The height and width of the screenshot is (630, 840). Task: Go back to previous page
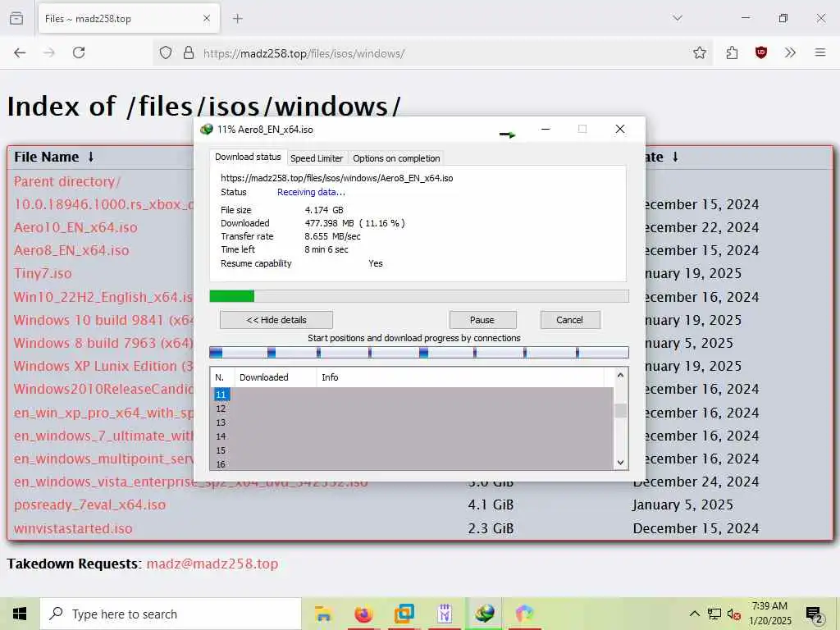coord(20,52)
